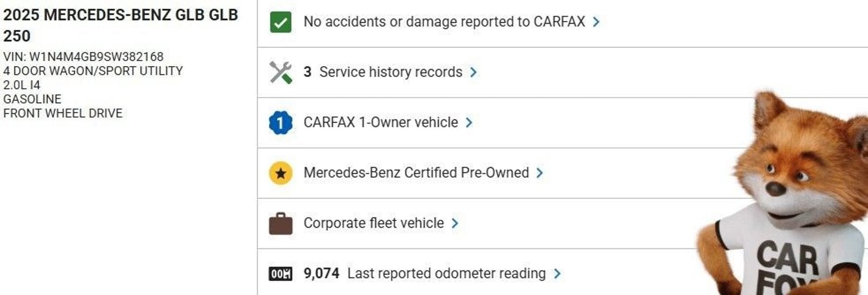Image resolution: width=868 pixels, height=295 pixels.
Task: Open CARFAX 1-Owner vehicle details
Action: point(380,123)
